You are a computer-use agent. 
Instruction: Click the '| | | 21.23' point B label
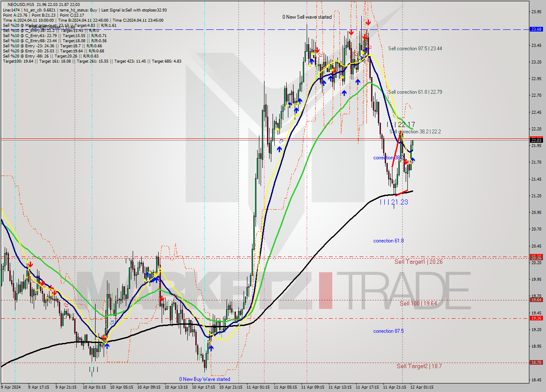point(394,202)
